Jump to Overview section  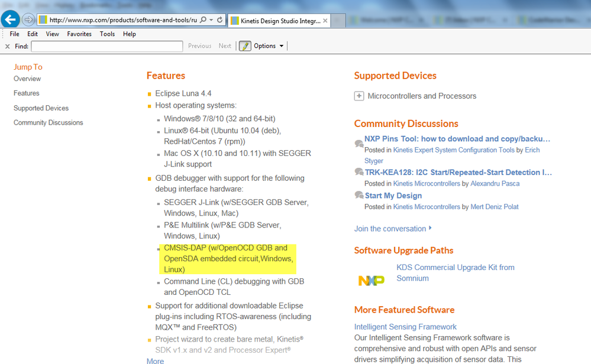click(27, 79)
